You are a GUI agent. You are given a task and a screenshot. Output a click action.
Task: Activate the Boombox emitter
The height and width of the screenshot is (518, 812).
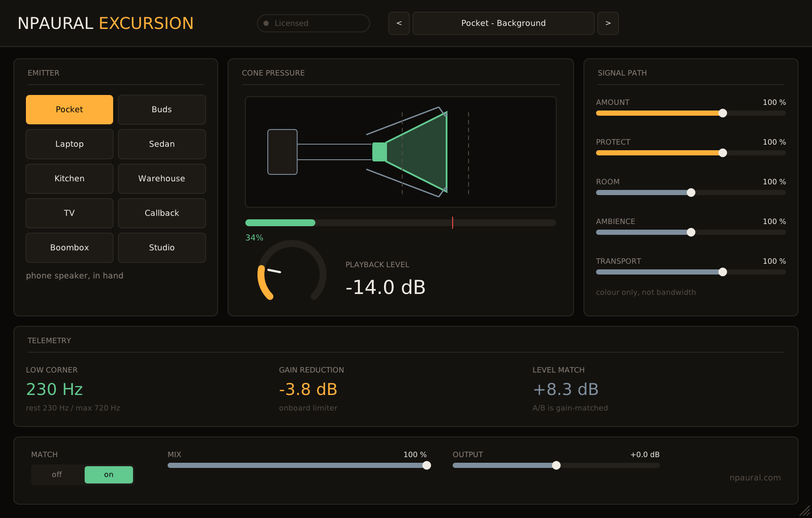70,248
